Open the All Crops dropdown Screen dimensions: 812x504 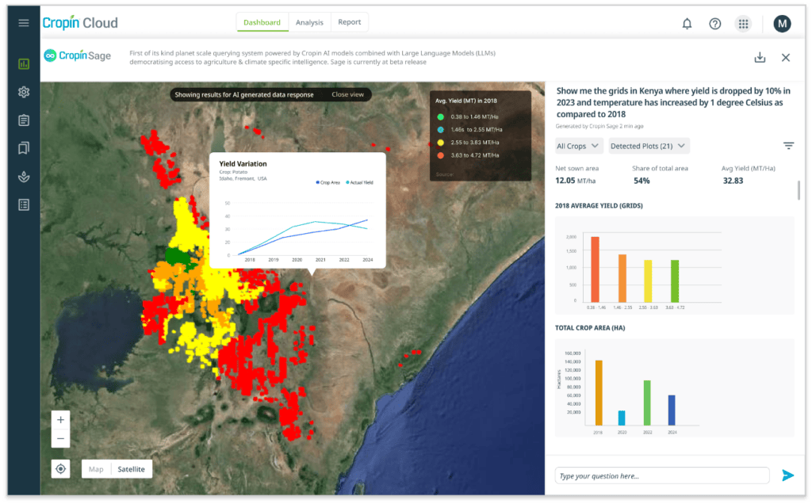tap(577, 146)
